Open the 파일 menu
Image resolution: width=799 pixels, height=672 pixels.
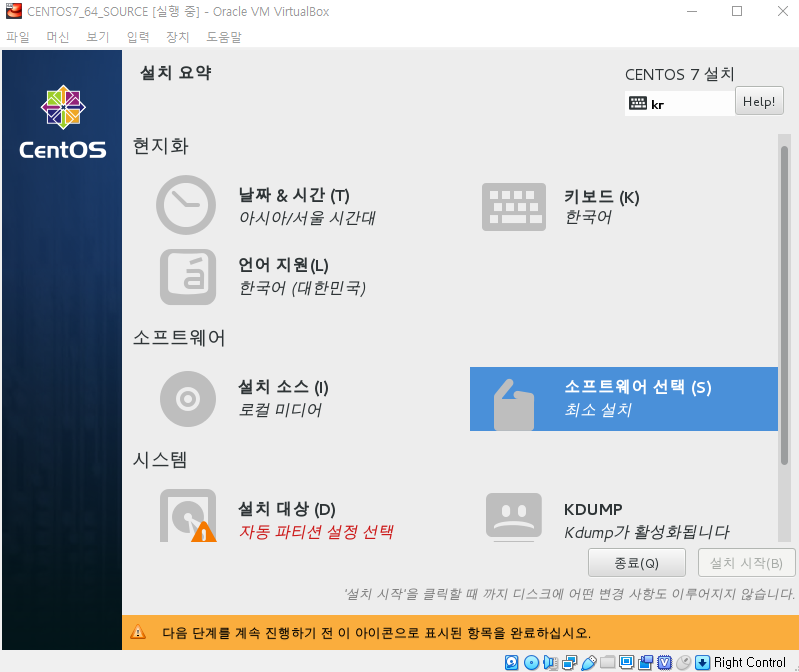coord(18,37)
